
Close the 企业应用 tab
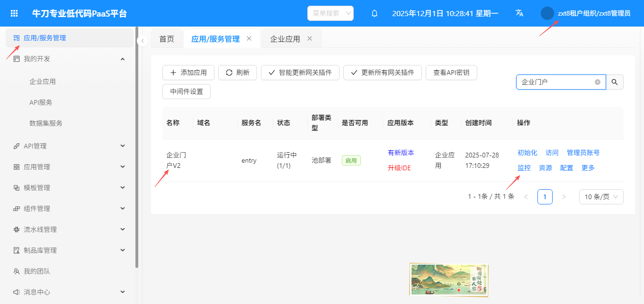tap(310, 38)
